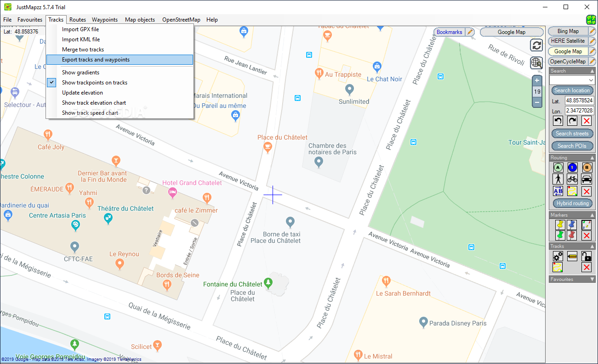Set routing start point A

tap(558, 168)
